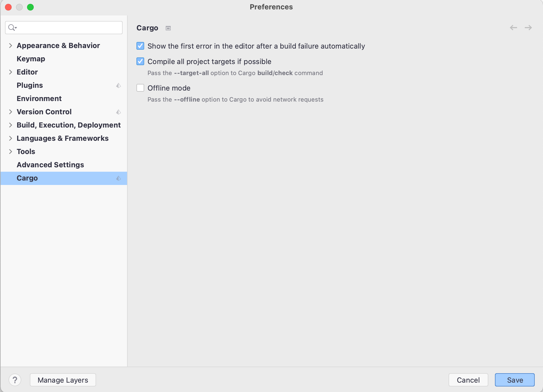
Task: Save the preferences changes
Action: pyautogui.click(x=514, y=380)
